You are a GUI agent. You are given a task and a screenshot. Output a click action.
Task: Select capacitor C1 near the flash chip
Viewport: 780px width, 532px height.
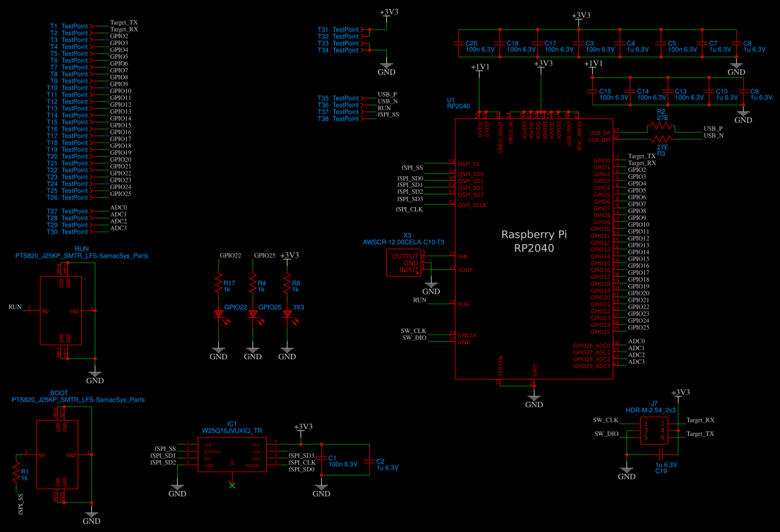[321, 459]
